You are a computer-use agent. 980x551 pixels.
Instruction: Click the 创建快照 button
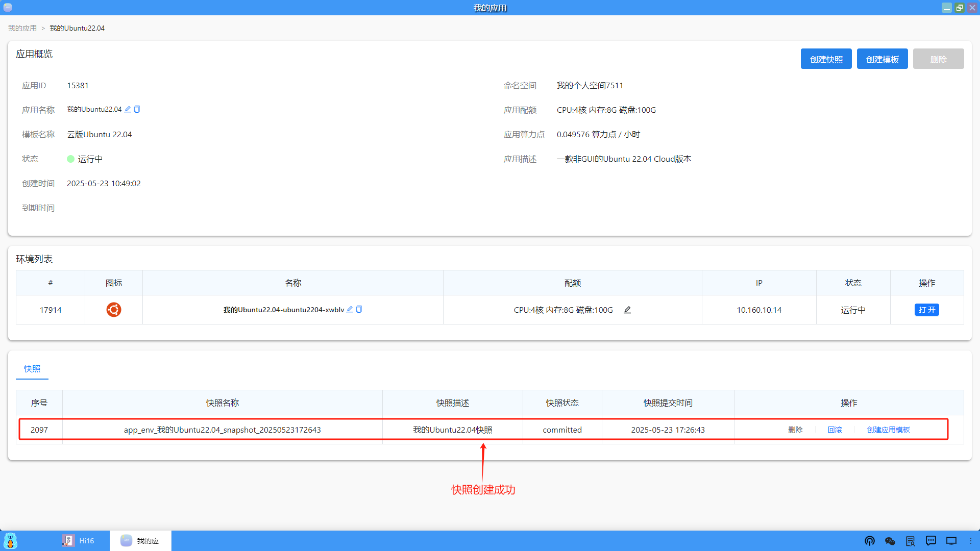point(826,59)
